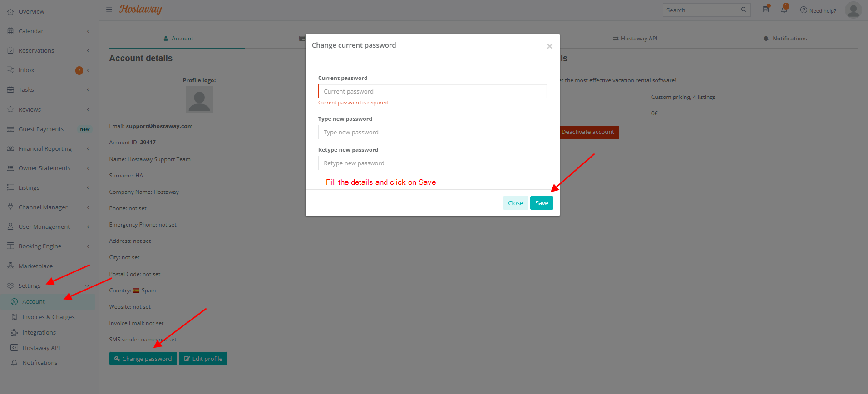Click the Tasks briefcase icon
868x394 pixels.
(x=10, y=89)
